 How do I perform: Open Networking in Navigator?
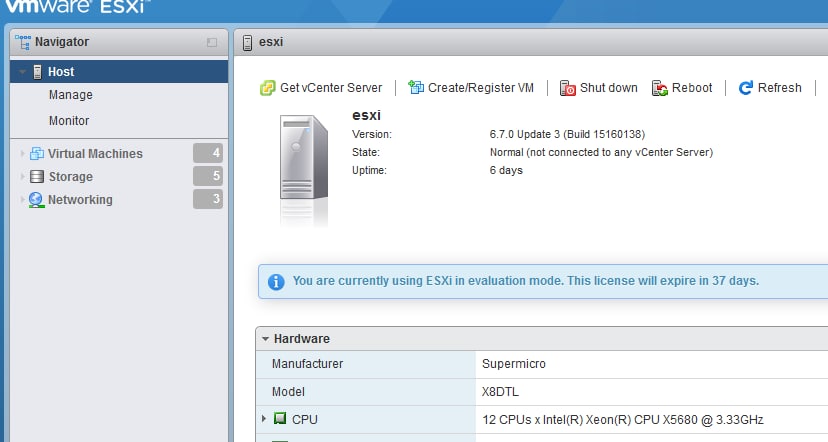(80, 200)
